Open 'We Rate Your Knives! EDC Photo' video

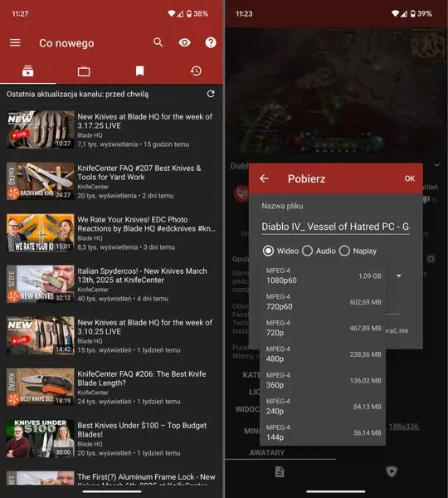(146, 224)
